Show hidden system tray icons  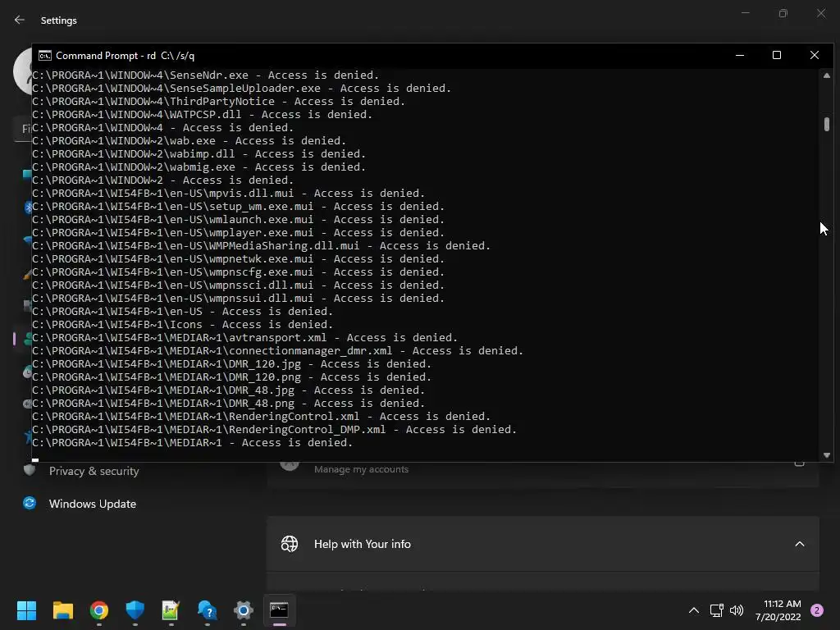694,610
